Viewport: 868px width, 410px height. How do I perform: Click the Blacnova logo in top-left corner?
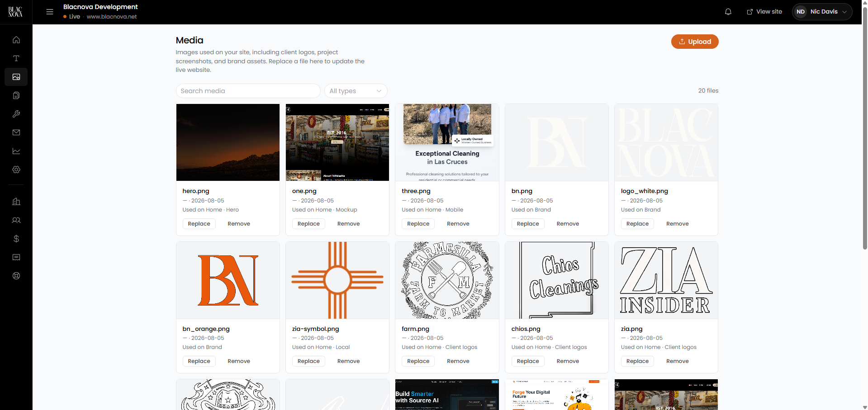coord(15,12)
